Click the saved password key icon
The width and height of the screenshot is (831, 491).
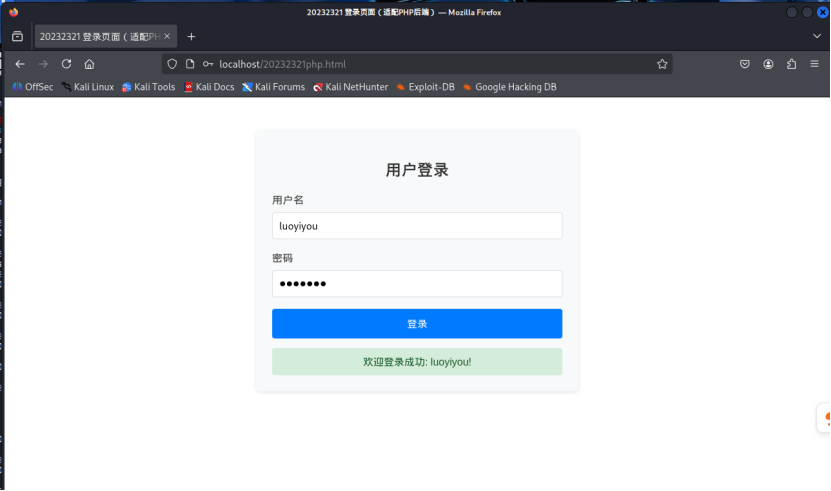click(x=208, y=64)
